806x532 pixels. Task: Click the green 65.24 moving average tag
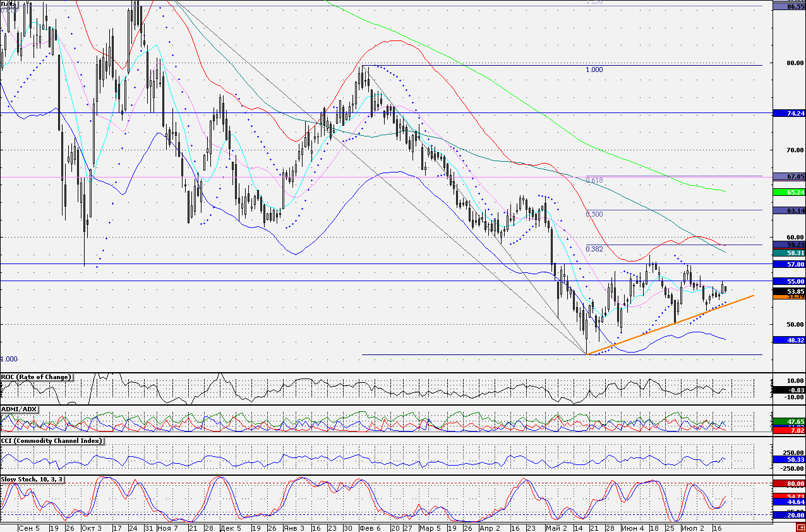coord(790,192)
